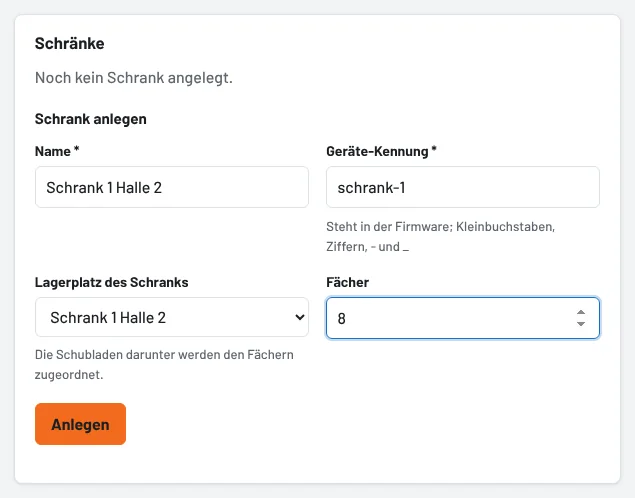
Task: Click the firmware hint text below Geräte-Kennung
Action: [441, 236]
